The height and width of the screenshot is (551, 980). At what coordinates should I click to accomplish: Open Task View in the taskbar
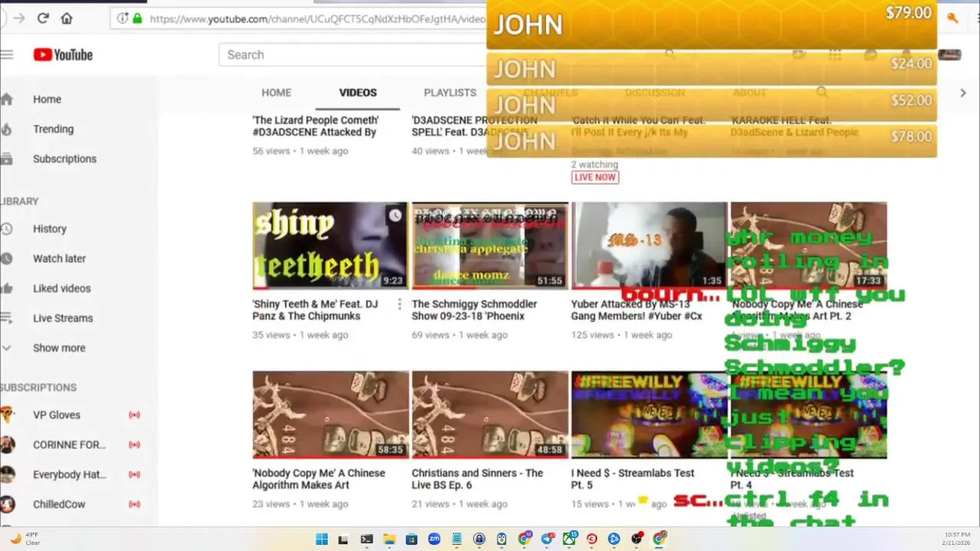(x=343, y=540)
